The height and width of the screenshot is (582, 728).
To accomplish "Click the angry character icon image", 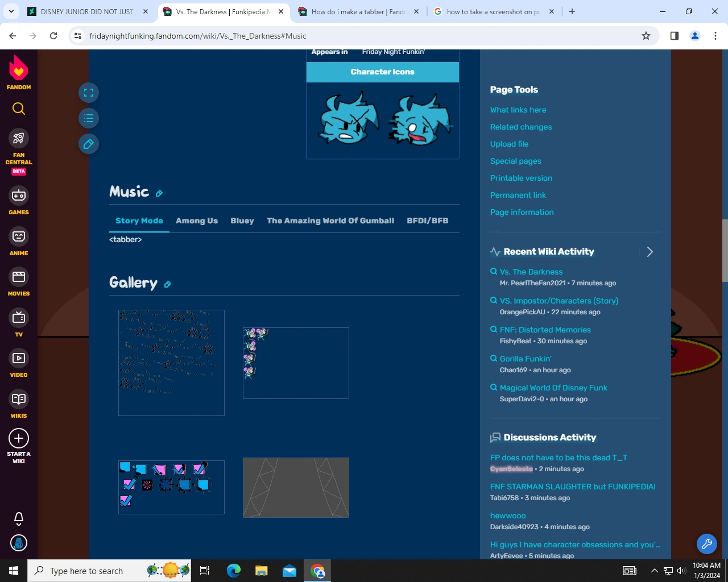I will tap(348, 119).
